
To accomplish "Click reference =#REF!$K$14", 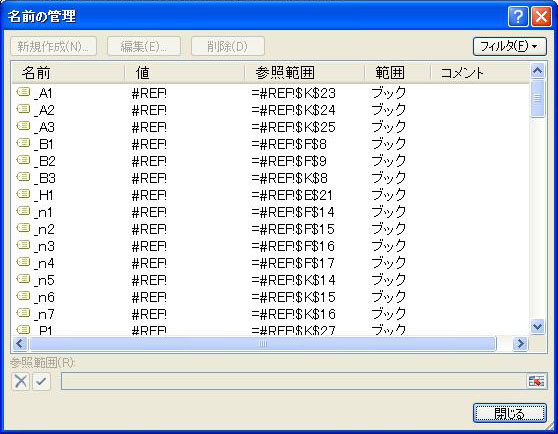I will pos(293,281).
